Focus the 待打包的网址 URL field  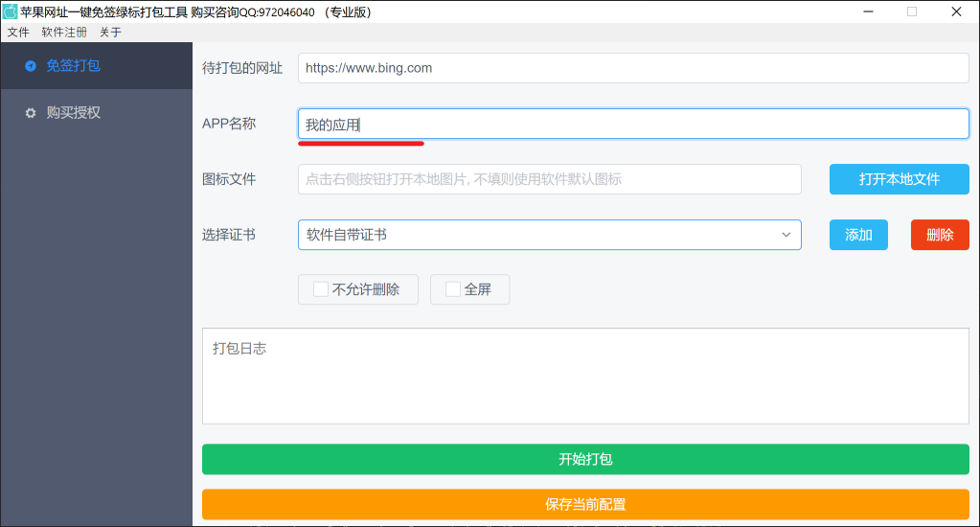[632, 68]
